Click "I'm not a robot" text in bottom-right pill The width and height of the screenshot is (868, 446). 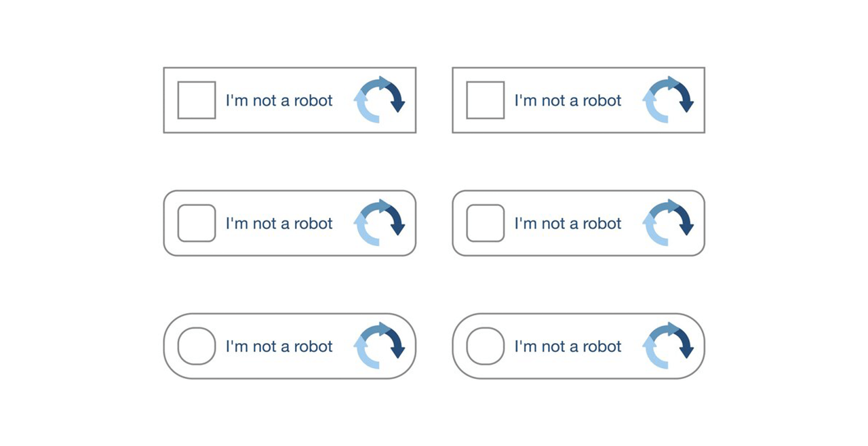(x=568, y=346)
